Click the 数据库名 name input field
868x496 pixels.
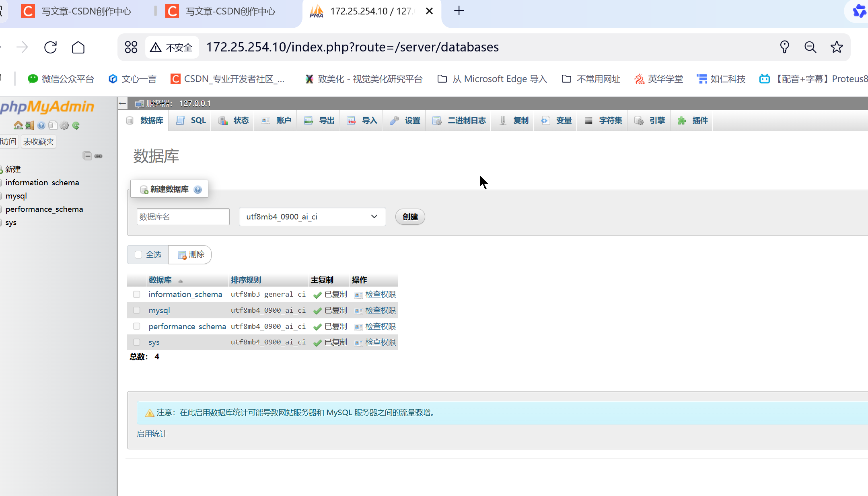pos(183,217)
